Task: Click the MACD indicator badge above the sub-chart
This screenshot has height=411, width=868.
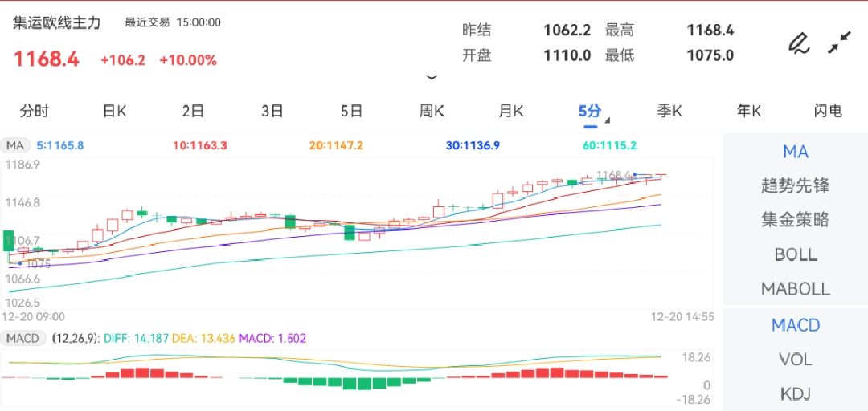Action: [23, 339]
